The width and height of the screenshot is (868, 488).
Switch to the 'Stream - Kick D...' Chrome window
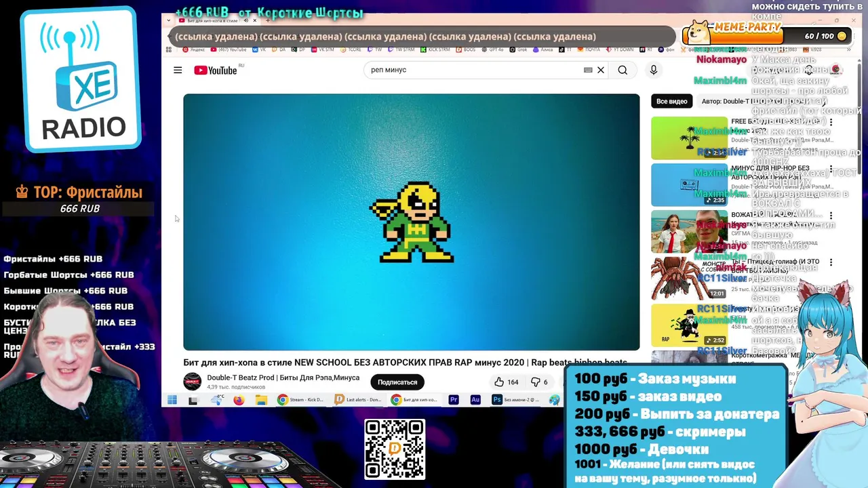click(x=301, y=400)
